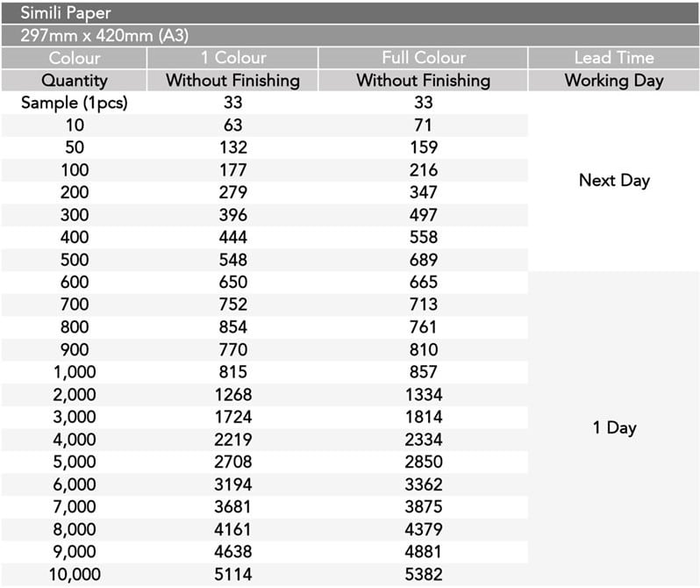This screenshot has width=700, height=588.
Task: Click the Full Colour price 71 cell
Action: coord(423,125)
